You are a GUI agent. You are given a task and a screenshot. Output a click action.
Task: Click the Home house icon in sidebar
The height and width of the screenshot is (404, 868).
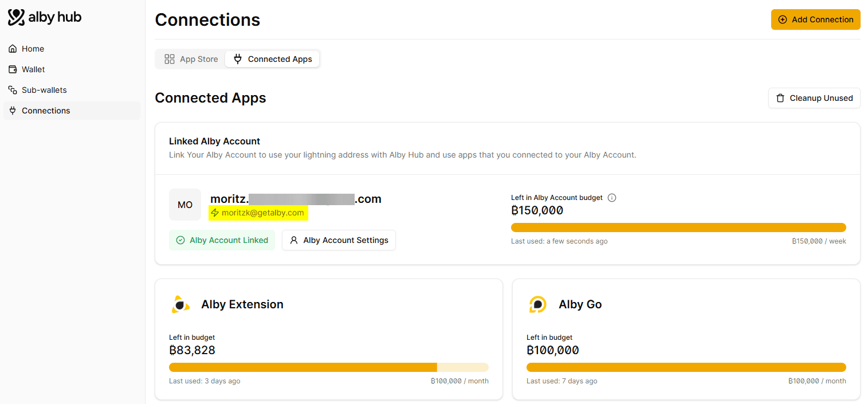(x=13, y=49)
